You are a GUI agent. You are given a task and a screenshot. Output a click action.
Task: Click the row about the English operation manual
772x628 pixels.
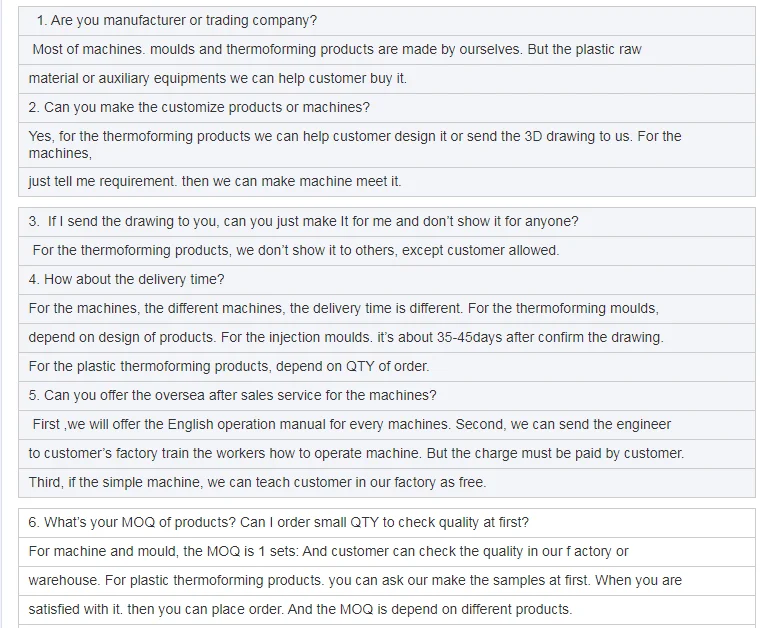(x=351, y=424)
